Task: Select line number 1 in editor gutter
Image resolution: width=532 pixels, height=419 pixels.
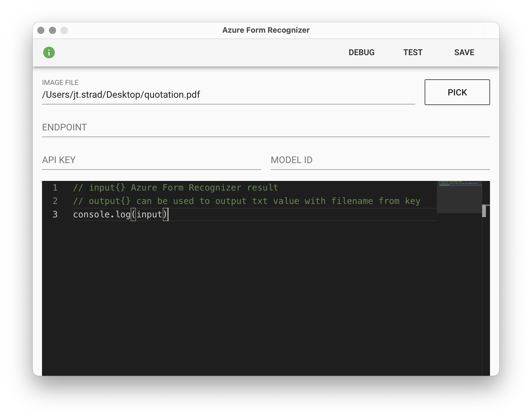Action: pos(55,188)
